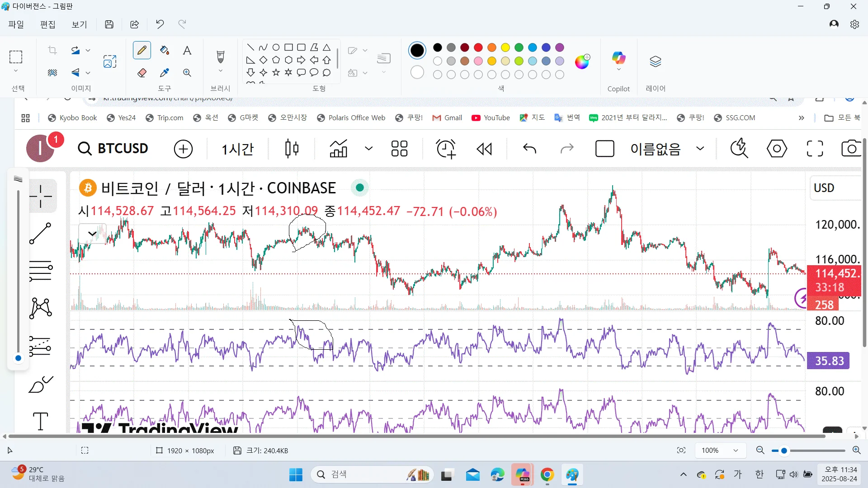Toggle the Pencil tool
This screenshot has width=868, height=488.
(142, 51)
